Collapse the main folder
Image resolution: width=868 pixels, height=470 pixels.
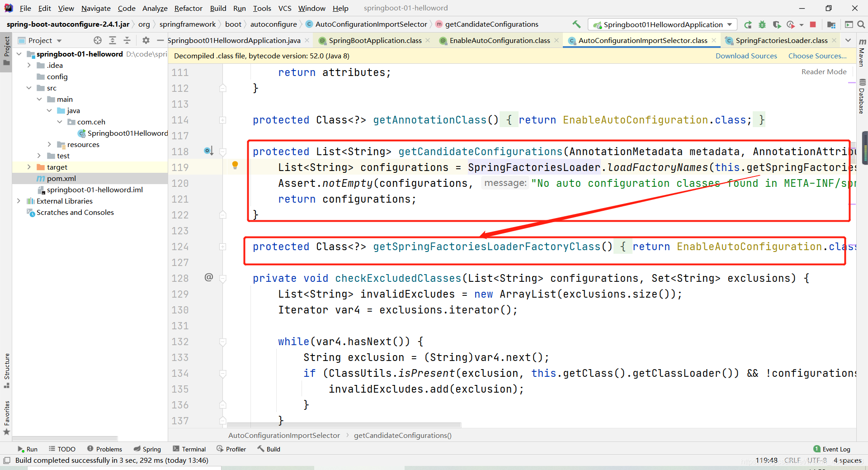[x=39, y=99]
